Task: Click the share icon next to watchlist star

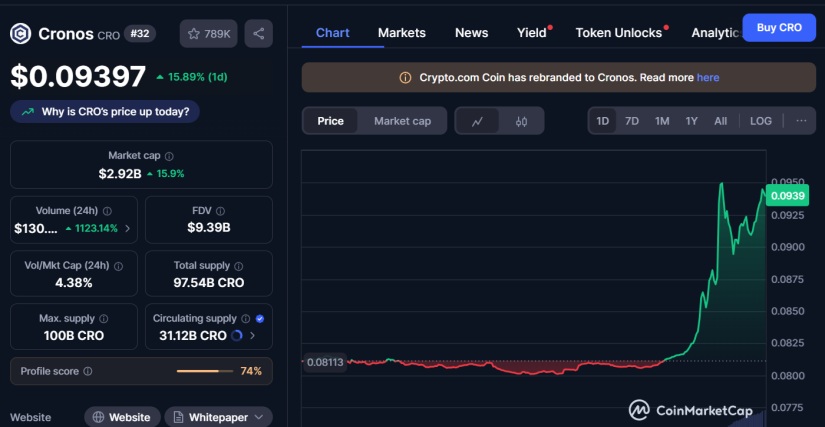Action: (x=258, y=34)
